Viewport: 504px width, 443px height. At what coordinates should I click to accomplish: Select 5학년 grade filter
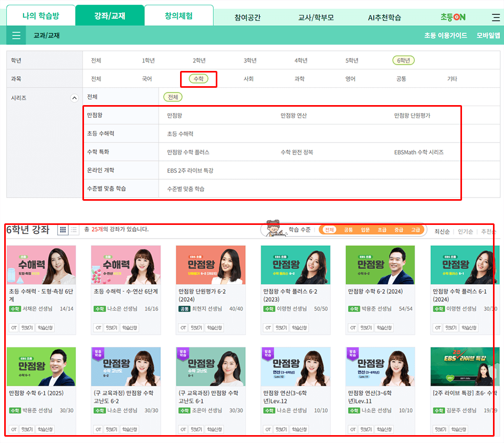(x=352, y=60)
